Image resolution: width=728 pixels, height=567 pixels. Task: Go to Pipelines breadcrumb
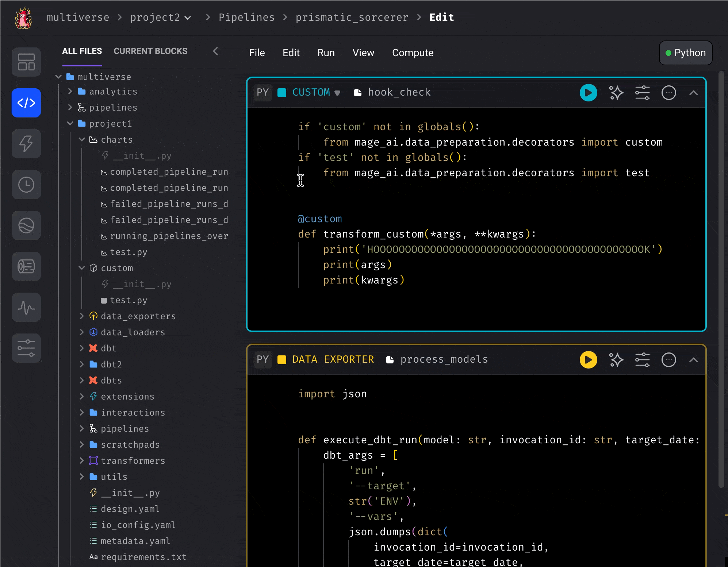pos(246,18)
